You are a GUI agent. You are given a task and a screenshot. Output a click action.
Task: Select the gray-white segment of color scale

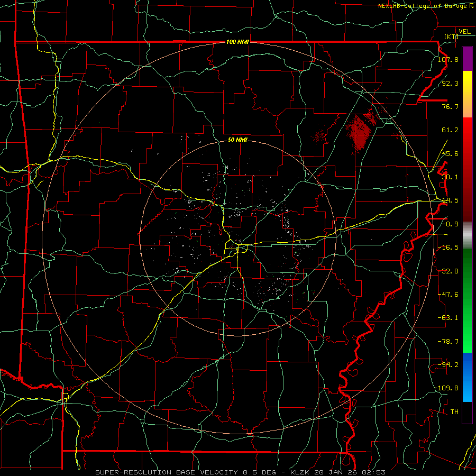pyautogui.click(x=467, y=235)
